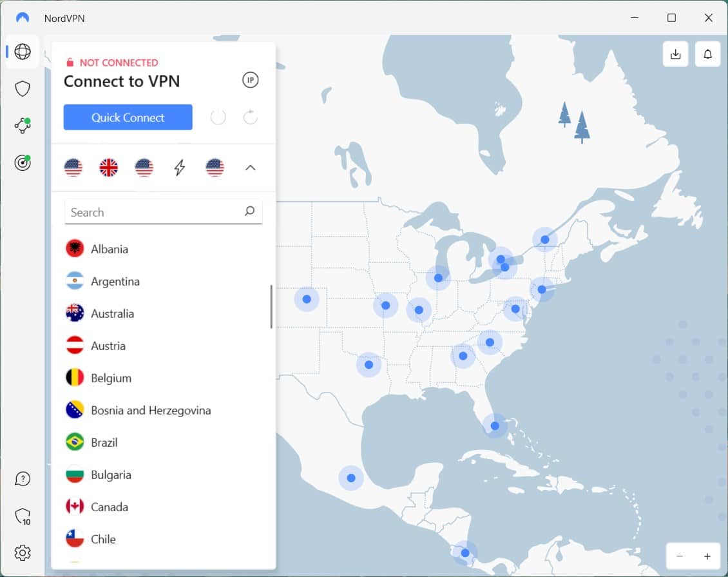This screenshot has width=728, height=577.
Task: Open the download updates icon on map
Action: 676,54
